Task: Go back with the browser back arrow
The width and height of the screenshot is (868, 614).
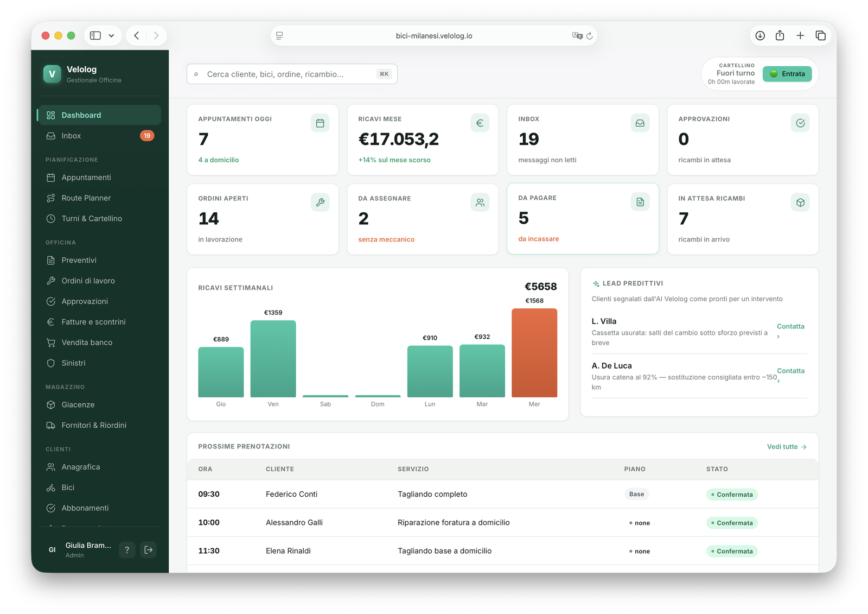Action: (x=137, y=36)
